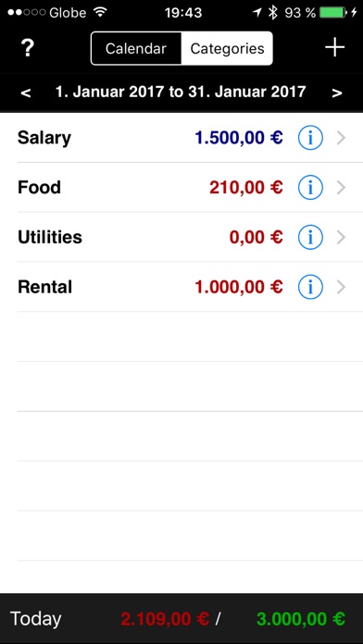The image size is (363, 644).
Task: Open info for Salary category
Action: click(x=310, y=138)
